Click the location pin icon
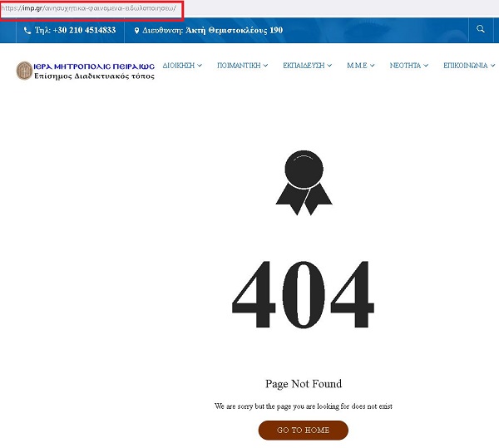 (x=136, y=31)
